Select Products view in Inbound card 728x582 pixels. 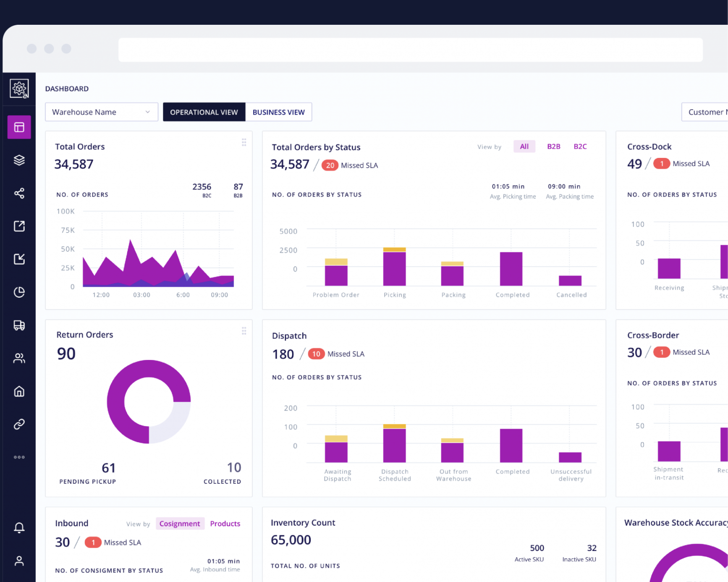click(x=225, y=524)
